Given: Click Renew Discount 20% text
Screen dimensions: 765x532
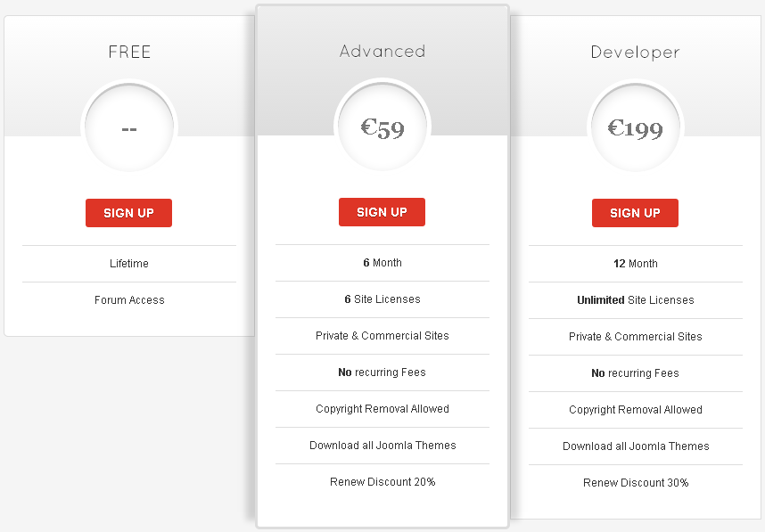Looking at the screenshot, I should tap(382, 482).
